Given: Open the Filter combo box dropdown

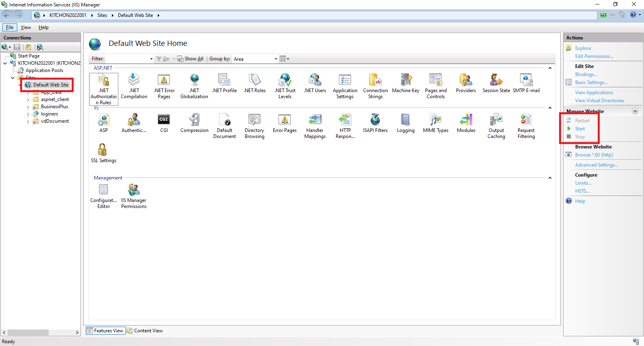Looking at the screenshot, I should pyautogui.click(x=151, y=59).
